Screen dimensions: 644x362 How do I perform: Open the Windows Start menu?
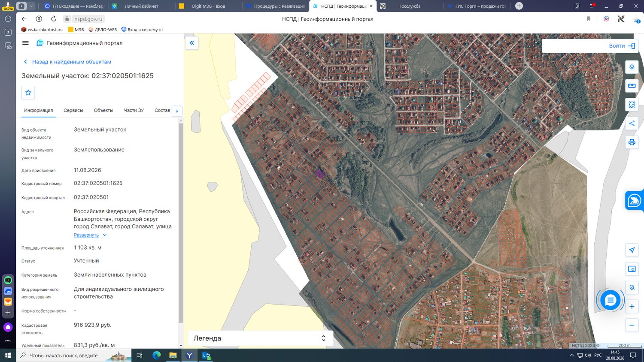pyautogui.click(x=8, y=355)
